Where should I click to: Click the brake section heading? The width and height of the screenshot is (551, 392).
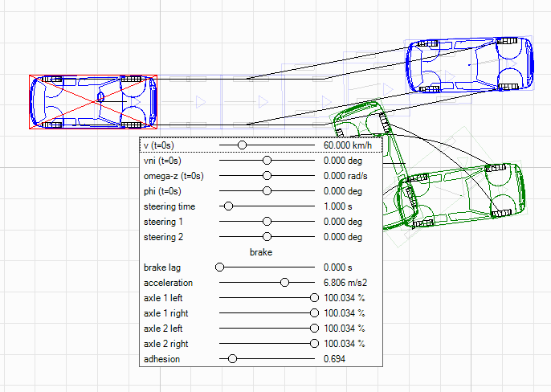tap(260, 252)
